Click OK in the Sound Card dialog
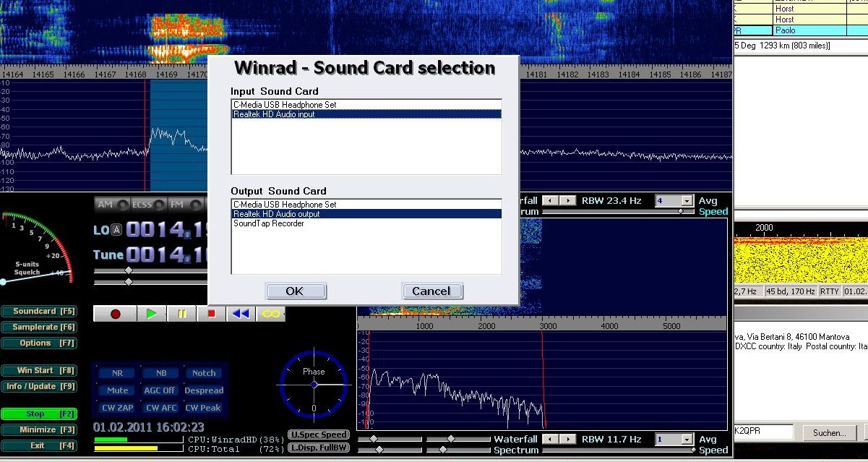The width and height of the screenshot is (868, 462). 295,291
